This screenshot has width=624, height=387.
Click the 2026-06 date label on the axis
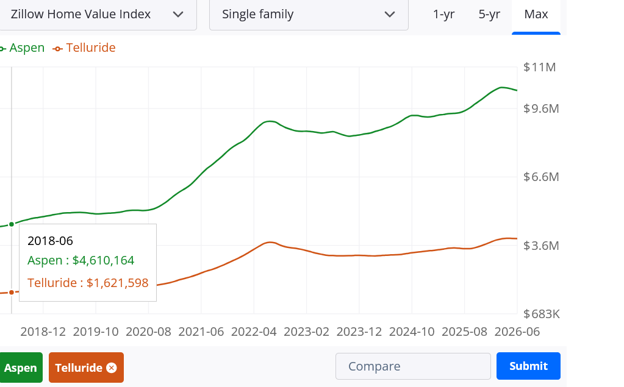click(x=517, y=332)
